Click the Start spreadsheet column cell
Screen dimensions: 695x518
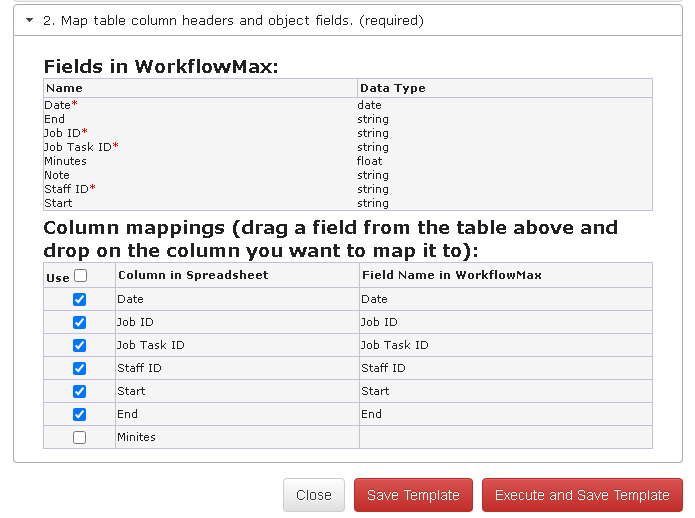(x=237, y=391)
